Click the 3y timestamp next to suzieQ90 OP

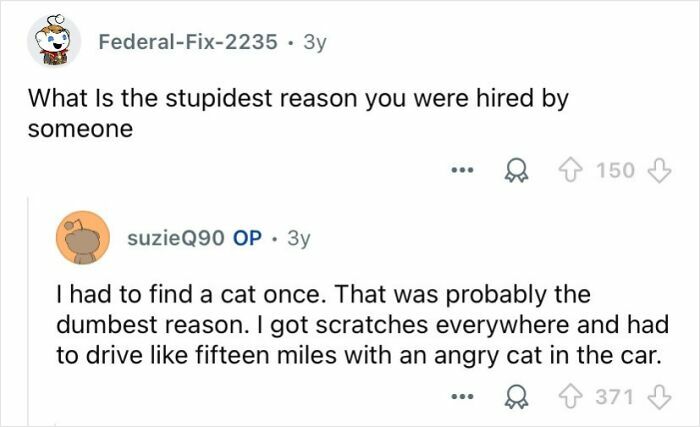click(299, 240)
